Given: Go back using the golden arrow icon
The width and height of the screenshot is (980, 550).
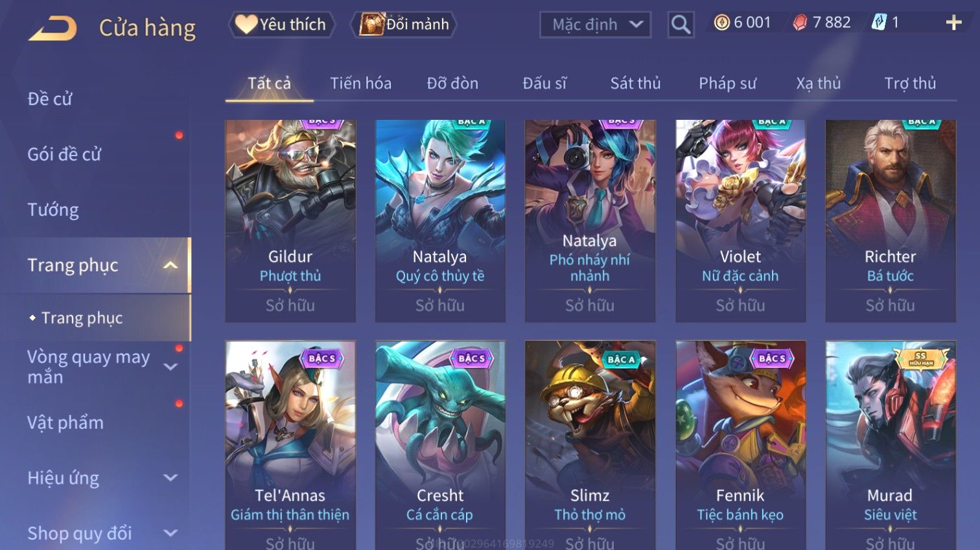Looking at the screenshot, I should pyautogui.click(x=52, y=29).
